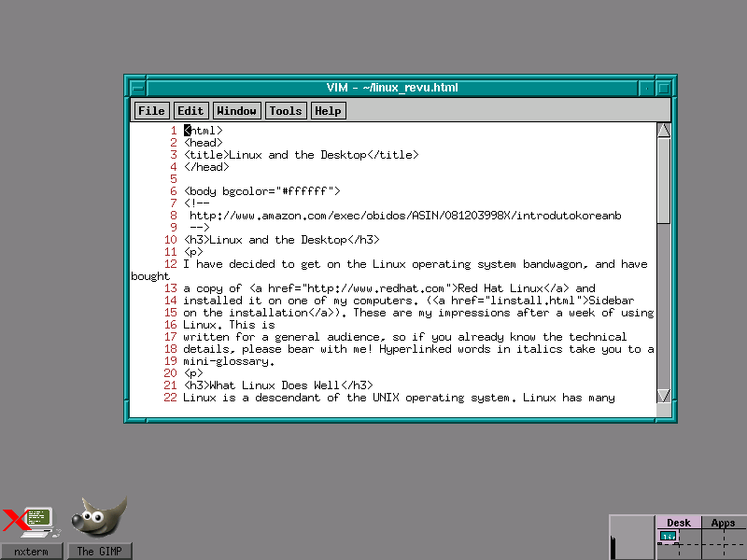The width and height of the screenshot is (747, 560).
Task: Click the vertical scrollbar thumb in VIM
Action: tap(664, 181)
